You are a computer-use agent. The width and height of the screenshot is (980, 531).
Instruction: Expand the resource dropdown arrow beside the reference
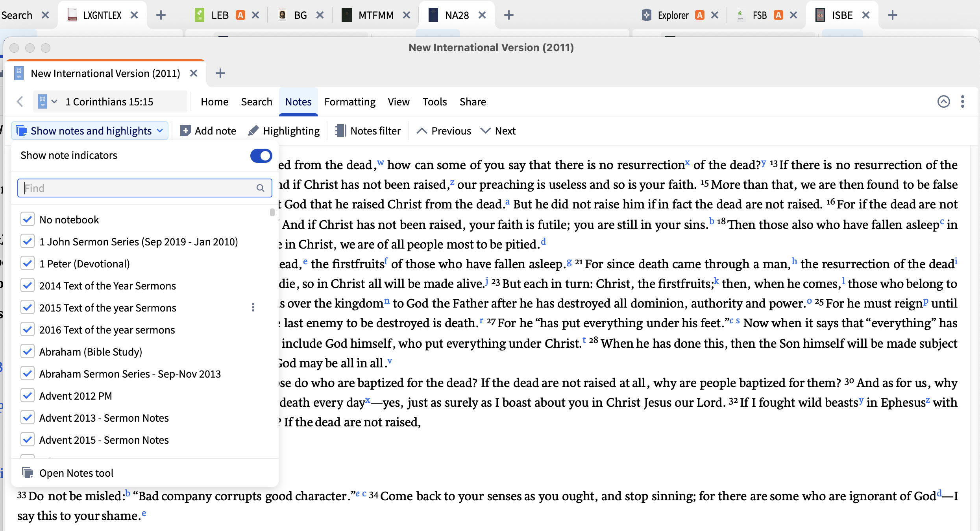pyautogui.click(x=54, y=101)
